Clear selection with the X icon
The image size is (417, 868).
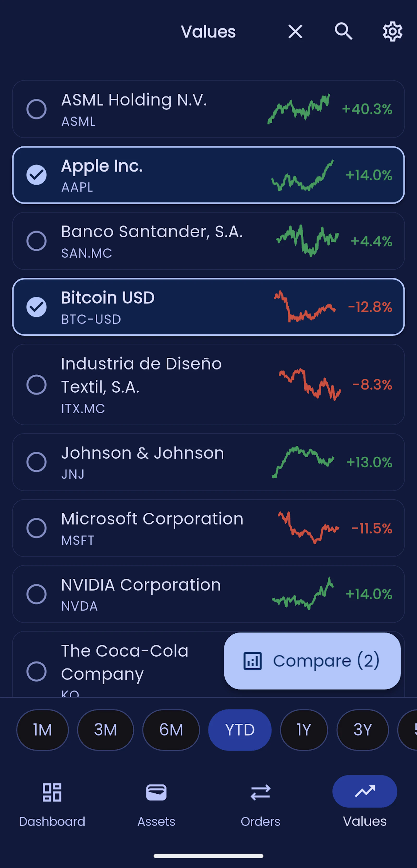click(295, 32)
